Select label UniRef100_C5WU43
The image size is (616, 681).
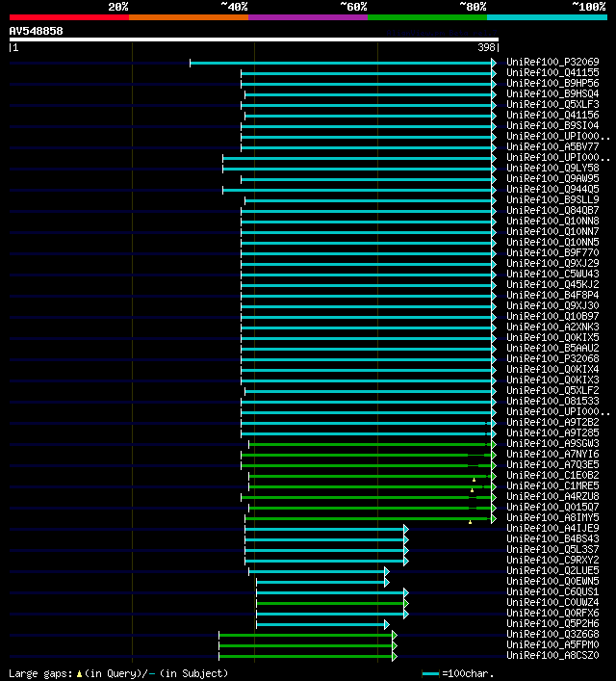(552, 275)
